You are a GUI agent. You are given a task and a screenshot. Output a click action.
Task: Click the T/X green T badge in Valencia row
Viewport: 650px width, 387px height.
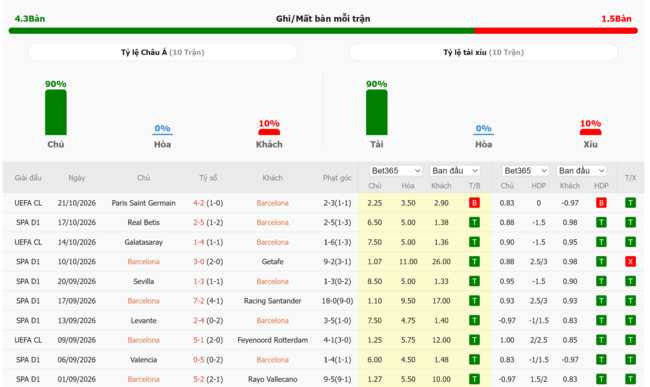(x=631, y=360)
